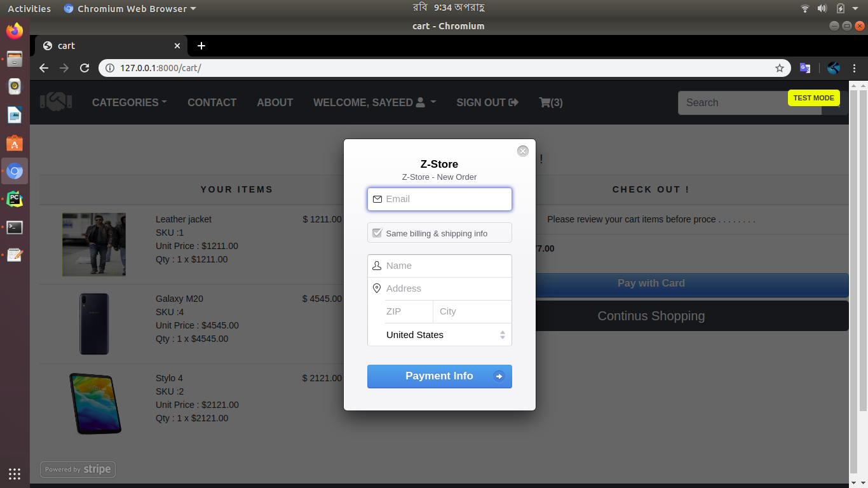Open the shopping cart (3) icon
This screenshot has width=868, height=488.
551,102
